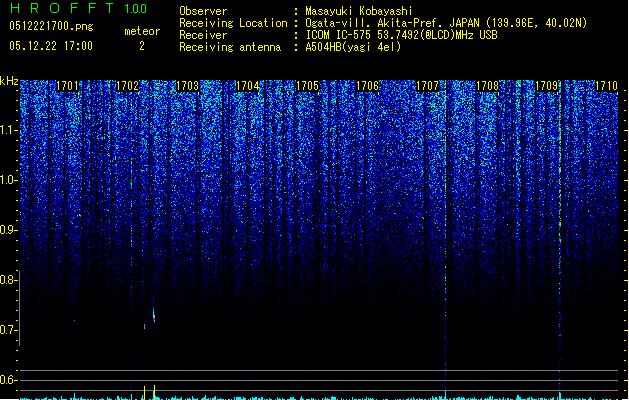
Task: Click the 0.9 kHz axis label
Action: coord(8,230)
